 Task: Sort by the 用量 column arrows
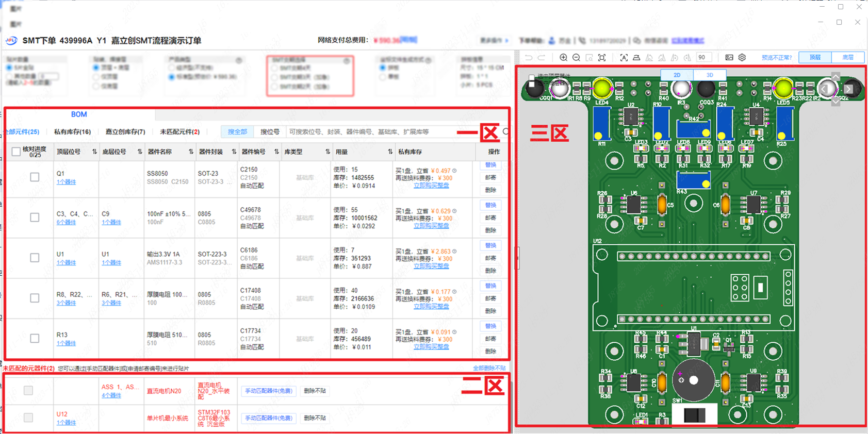point(390,152)
